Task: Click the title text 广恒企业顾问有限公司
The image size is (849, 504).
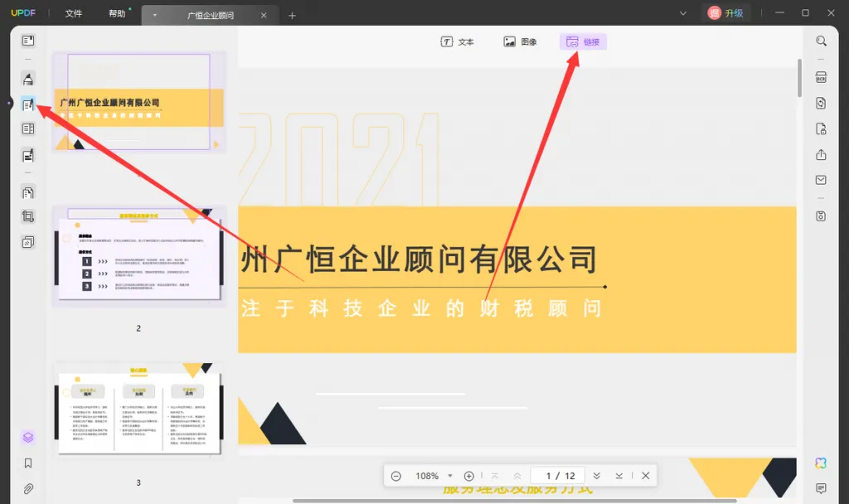Action: tap(436, 259)
